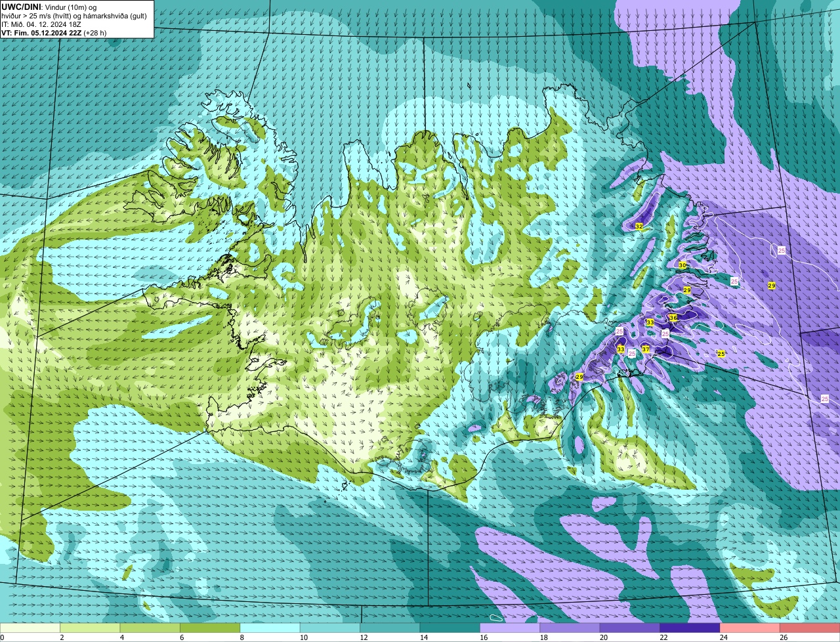Image resolution: width=840 pixels, height=642 pixels.
Task: Click the yellow max gust label 36
Action: (673, 318)
